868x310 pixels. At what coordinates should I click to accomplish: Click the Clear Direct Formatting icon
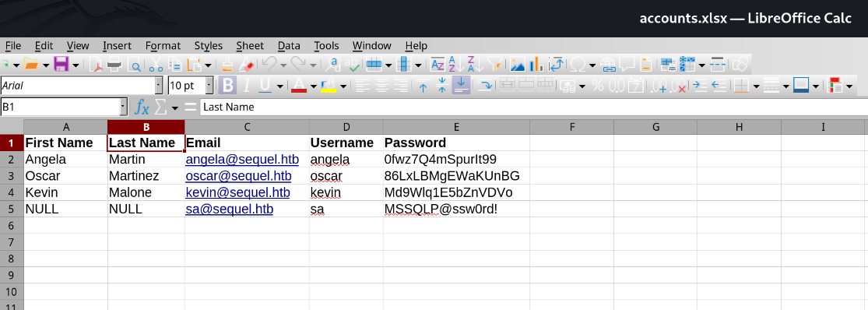[247, 65]
